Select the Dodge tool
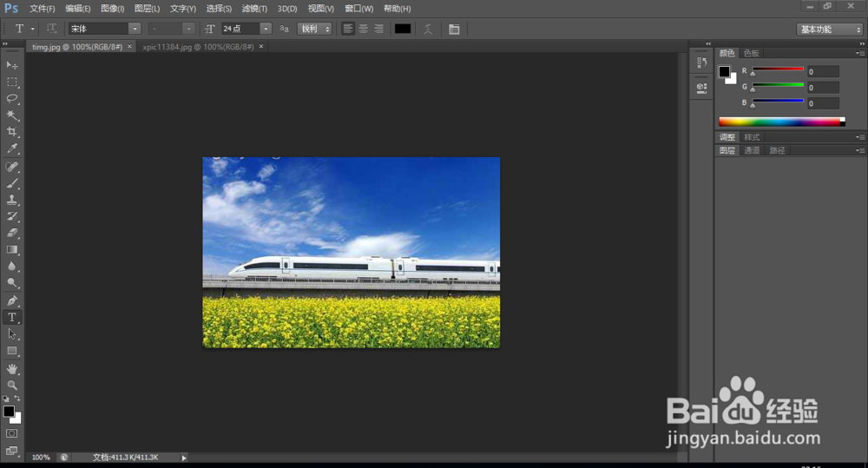Viewport: 868px width, 468px height. tap(11, 283)
